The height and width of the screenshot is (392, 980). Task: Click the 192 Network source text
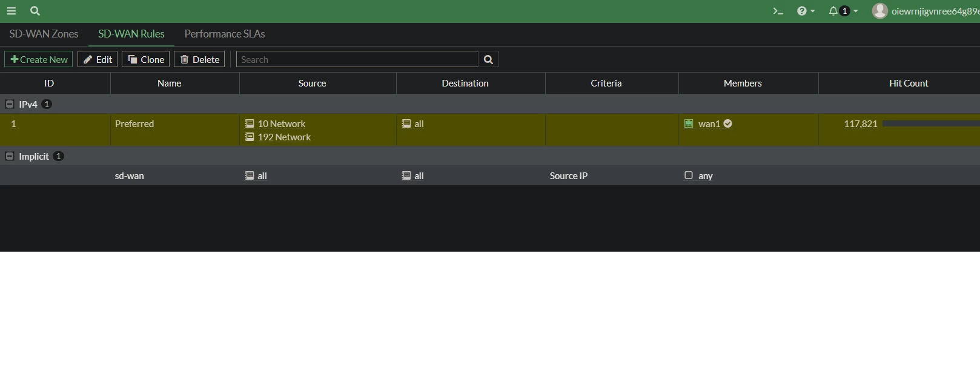pos(284,137)
